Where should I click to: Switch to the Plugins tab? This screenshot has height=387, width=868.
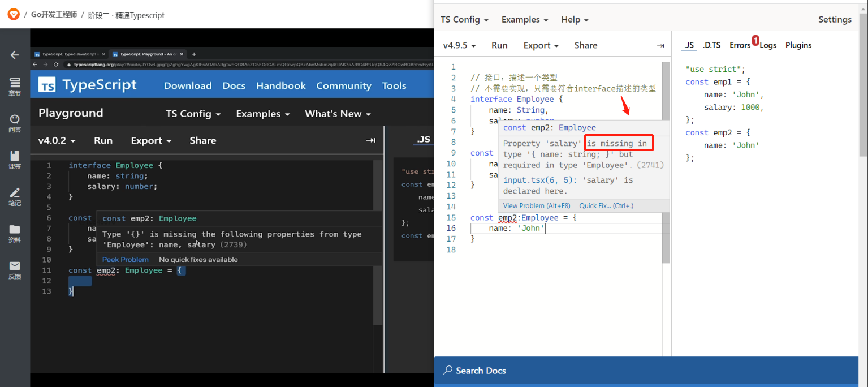[x=798, y=45]
